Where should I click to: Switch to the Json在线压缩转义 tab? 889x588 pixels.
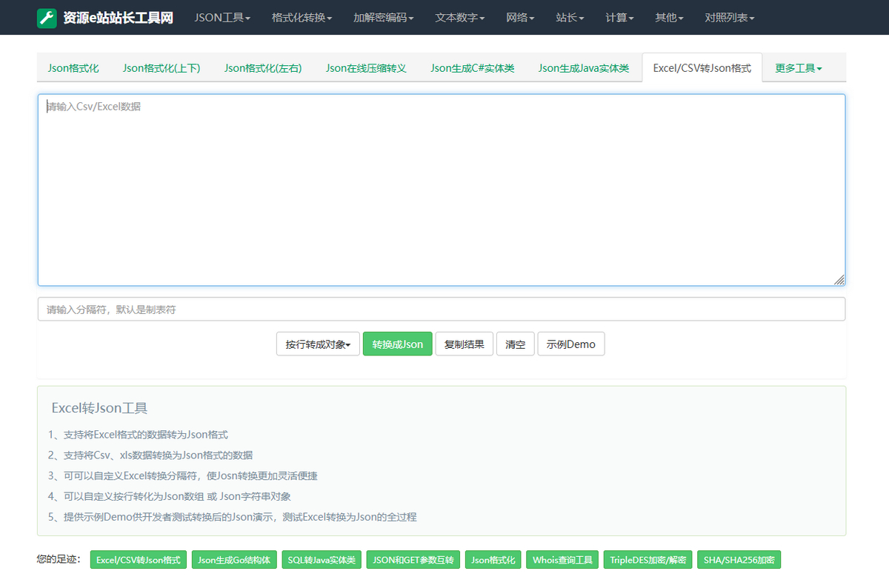click(x=366, y=68)
